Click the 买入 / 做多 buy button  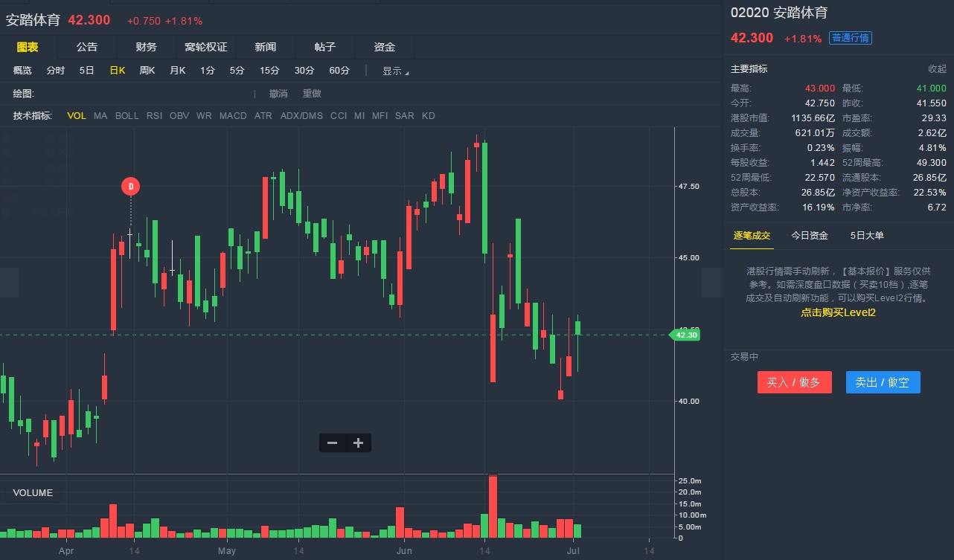(x=794, y=382)
